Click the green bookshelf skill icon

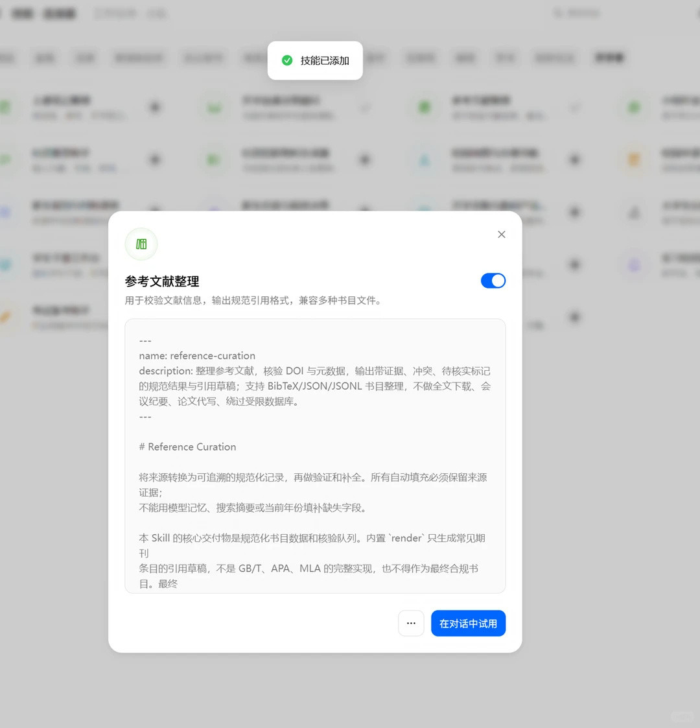tap(141, 244)
